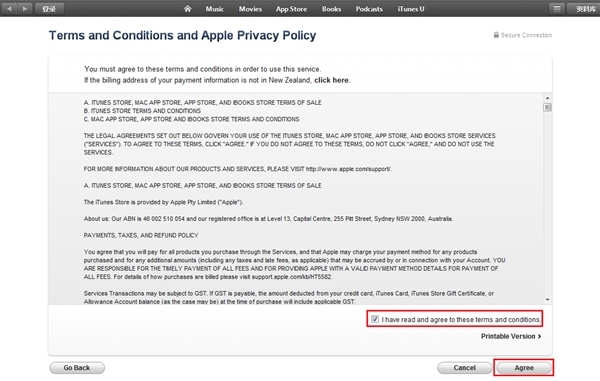
Task: Go to iTunes Store home icon
Action: click(x=187, y=9)
